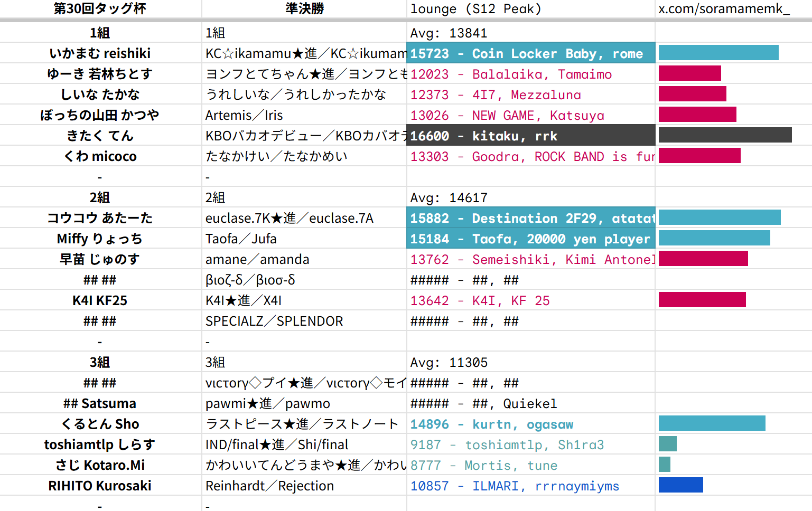Click the βιοζ-δ／βιοσ-δ team cell
Screen dimensions: 812x511
[304, 280]
